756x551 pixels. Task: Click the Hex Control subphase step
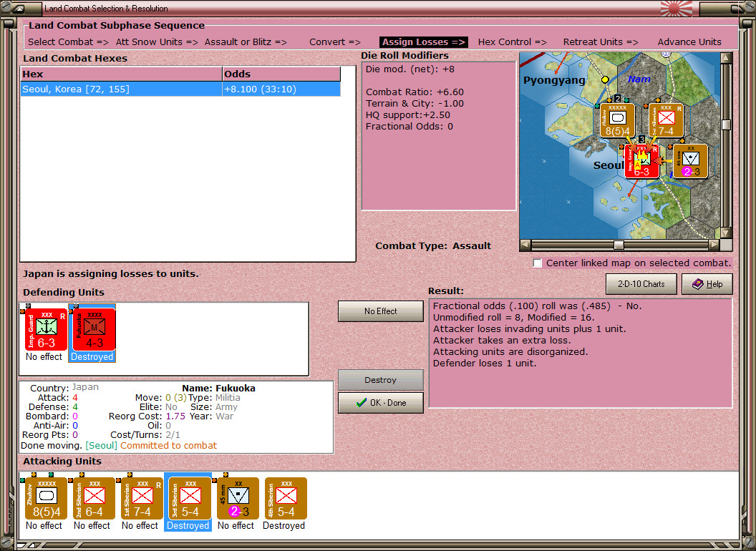[x=512, y=42]
